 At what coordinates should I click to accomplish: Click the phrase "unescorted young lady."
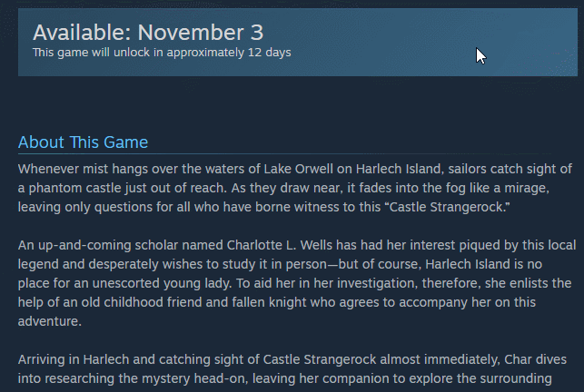click(x=162, y=283)
